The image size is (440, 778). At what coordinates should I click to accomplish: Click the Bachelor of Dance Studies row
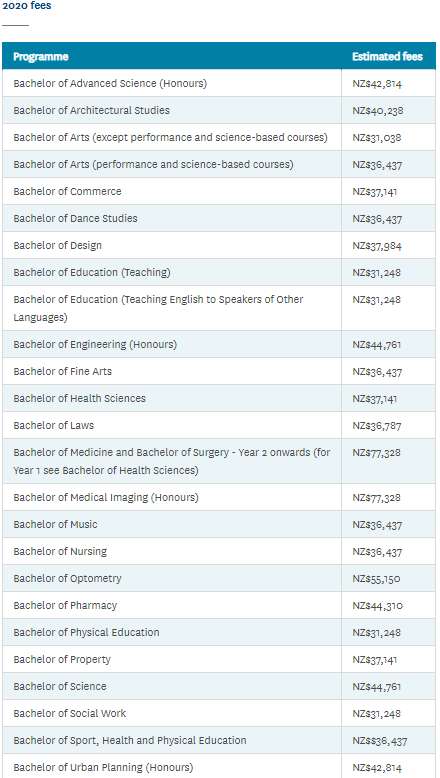[219, 218]
